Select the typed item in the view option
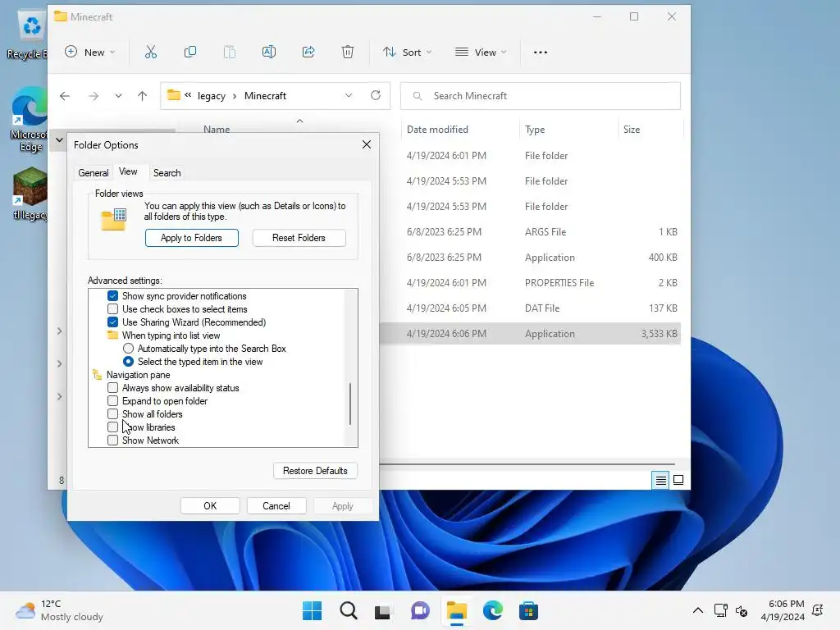840x630 pixels. [x=128, y=362]
